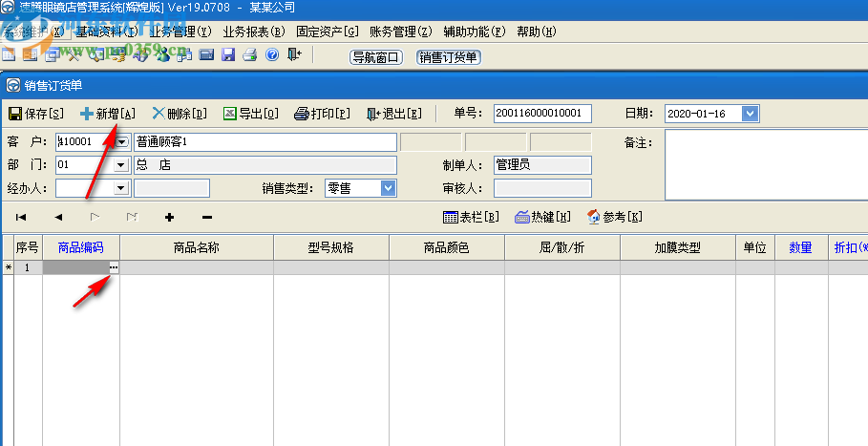Click 单位 column header
The height and width of the screenshot is (446, 868).
pyautogui.click(x=755, y=247)
